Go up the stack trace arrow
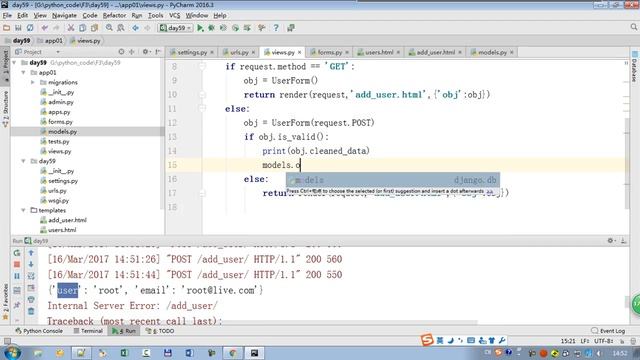Screen dimensions: 640x360 coord(31,253)
